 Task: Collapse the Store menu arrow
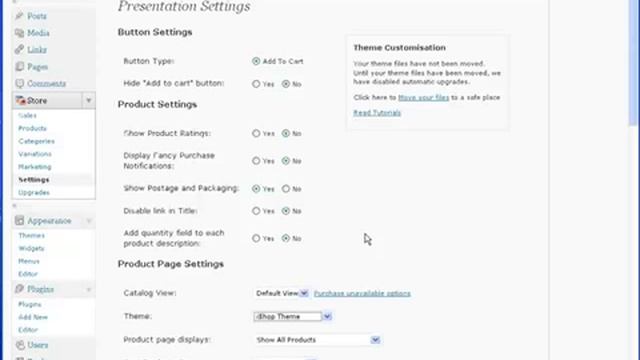click(x=89, y=100)
